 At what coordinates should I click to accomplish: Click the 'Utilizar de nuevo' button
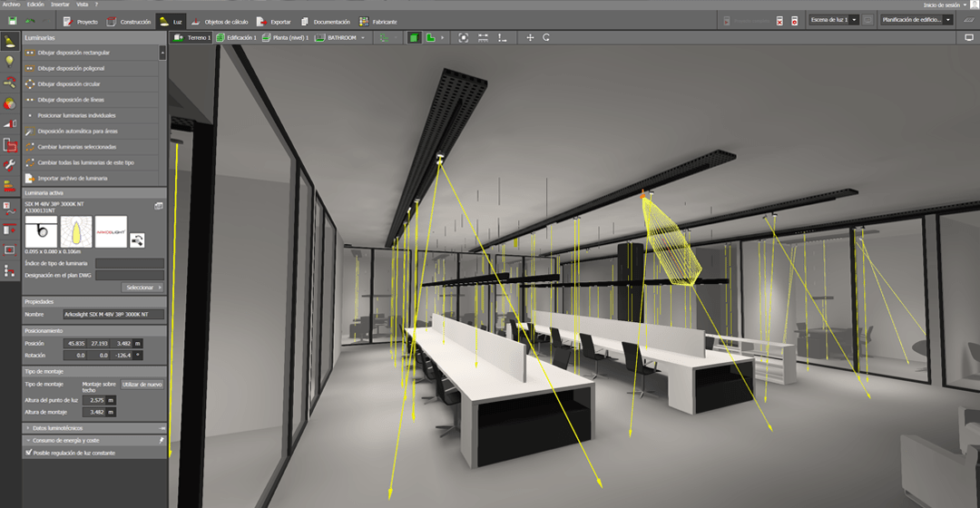(x=142, y=385)
